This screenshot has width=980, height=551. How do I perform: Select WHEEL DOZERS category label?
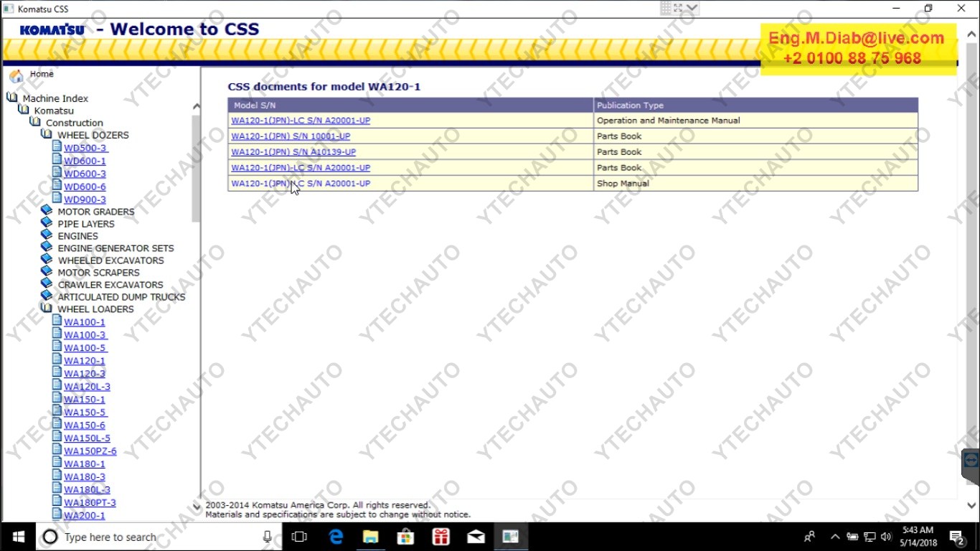93,135
